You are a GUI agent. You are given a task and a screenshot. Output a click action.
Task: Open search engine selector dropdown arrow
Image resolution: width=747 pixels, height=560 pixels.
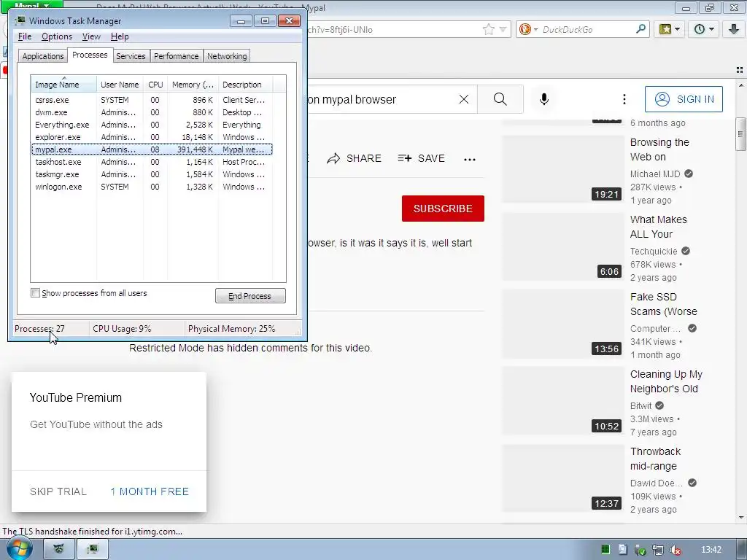point(536,29)
